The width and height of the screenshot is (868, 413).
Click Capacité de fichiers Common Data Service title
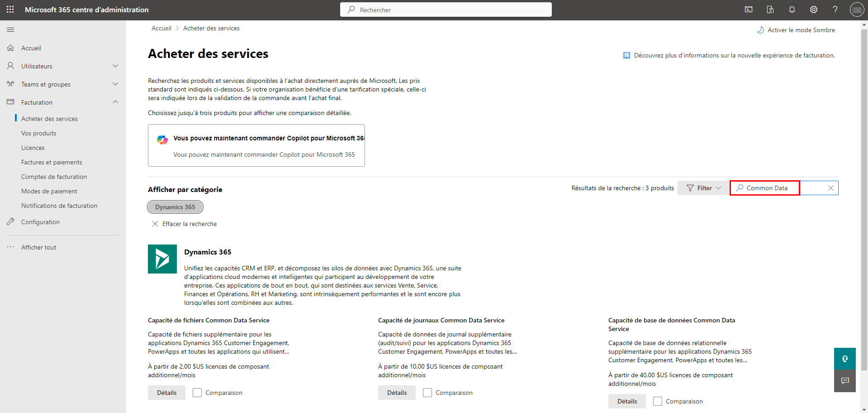(x=209, y=320)
